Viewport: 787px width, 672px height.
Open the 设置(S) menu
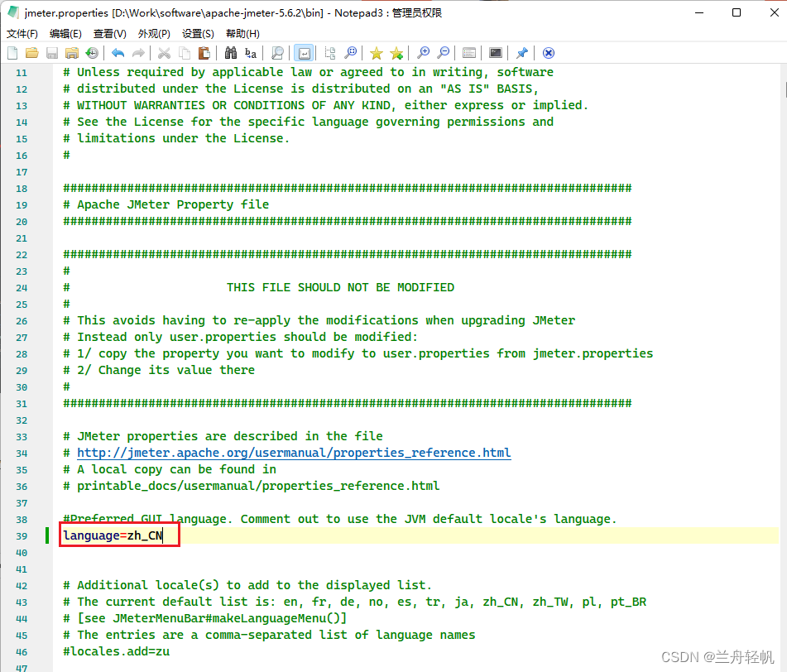coord(198,34)
